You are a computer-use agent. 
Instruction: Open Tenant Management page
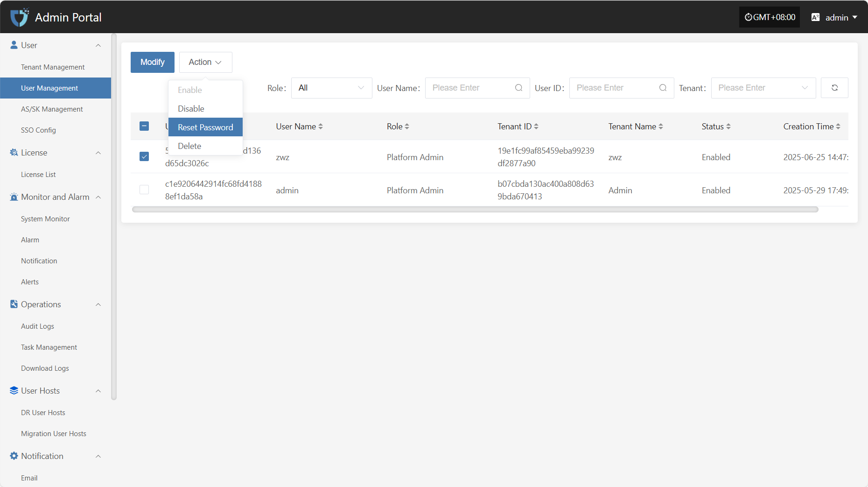56,67
